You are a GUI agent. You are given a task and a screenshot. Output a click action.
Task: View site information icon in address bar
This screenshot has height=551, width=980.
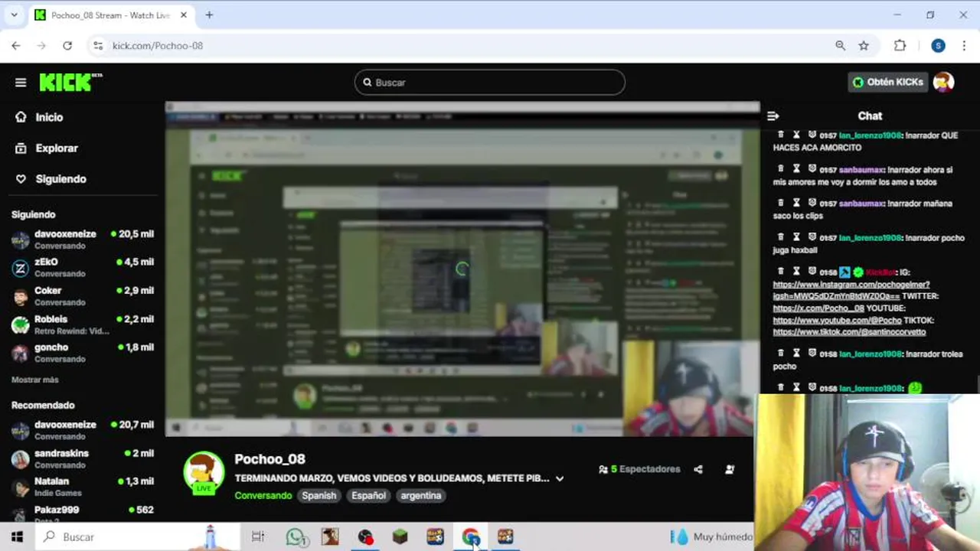(97, 46)
